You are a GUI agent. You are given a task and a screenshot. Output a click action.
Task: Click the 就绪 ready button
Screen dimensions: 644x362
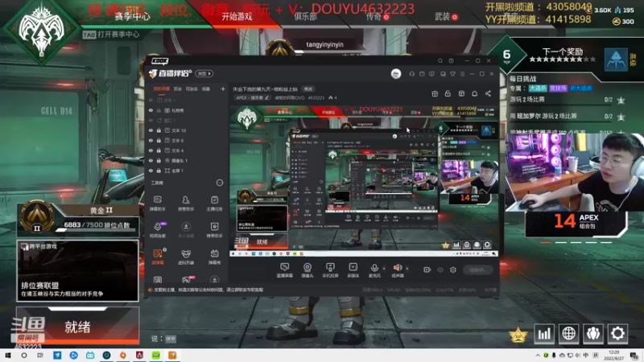tap(77, 327)
